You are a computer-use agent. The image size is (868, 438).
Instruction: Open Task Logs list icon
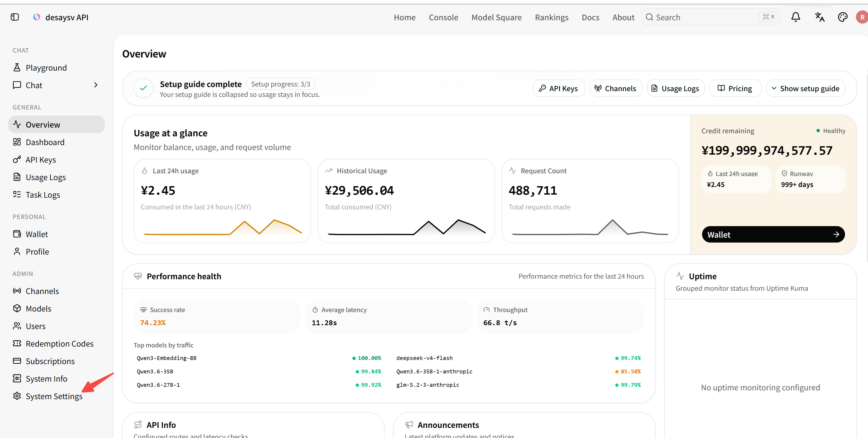pos(17,195)
